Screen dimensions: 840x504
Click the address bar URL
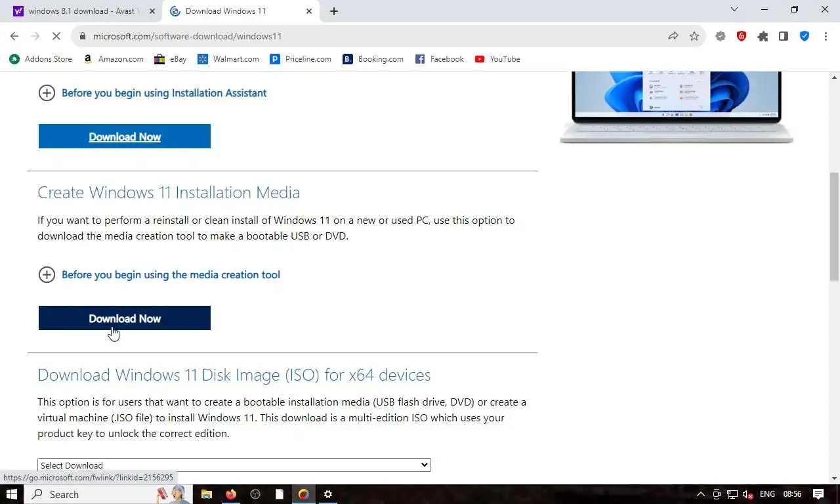pos(187,36)
